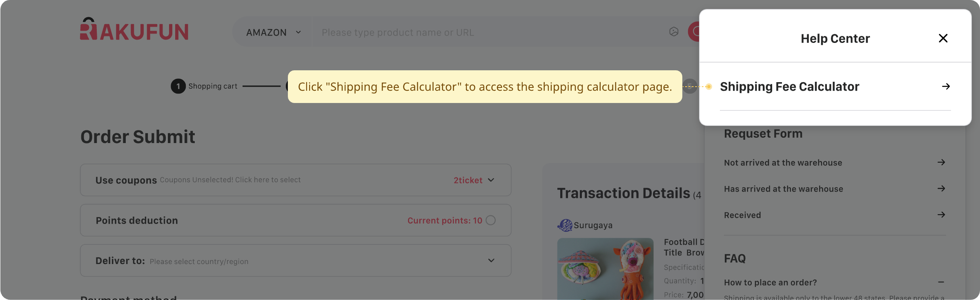The image size is (980, 300).
Task: Click Has arrived at the warehouse link
Action: click(783, 189)
